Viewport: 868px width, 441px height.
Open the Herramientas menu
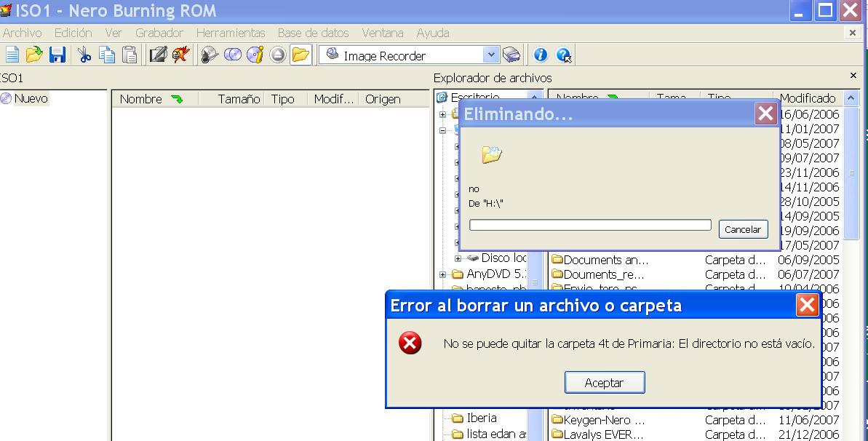click(231, 33)
